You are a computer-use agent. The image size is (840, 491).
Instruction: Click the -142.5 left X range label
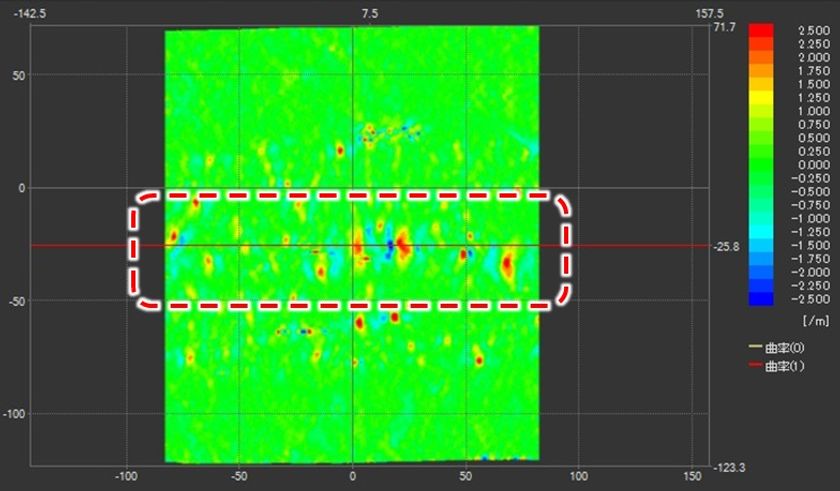(29, 13)
